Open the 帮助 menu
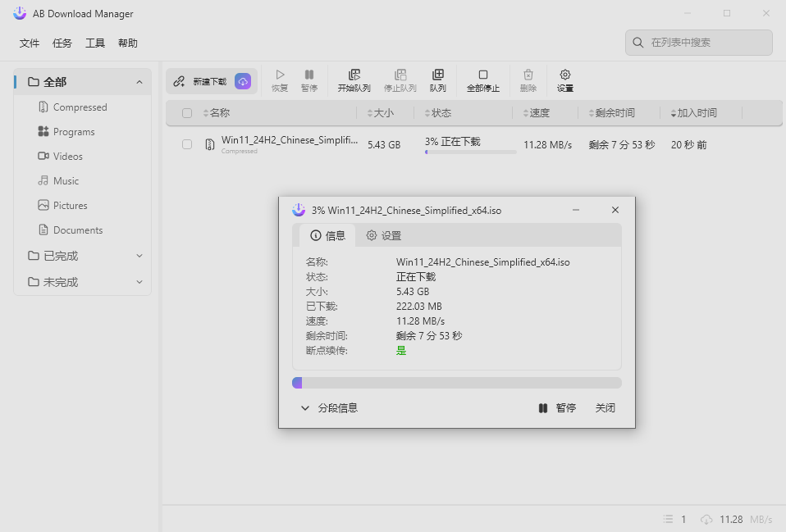Viewport: 786px width, 532px height. click(128, 43)
